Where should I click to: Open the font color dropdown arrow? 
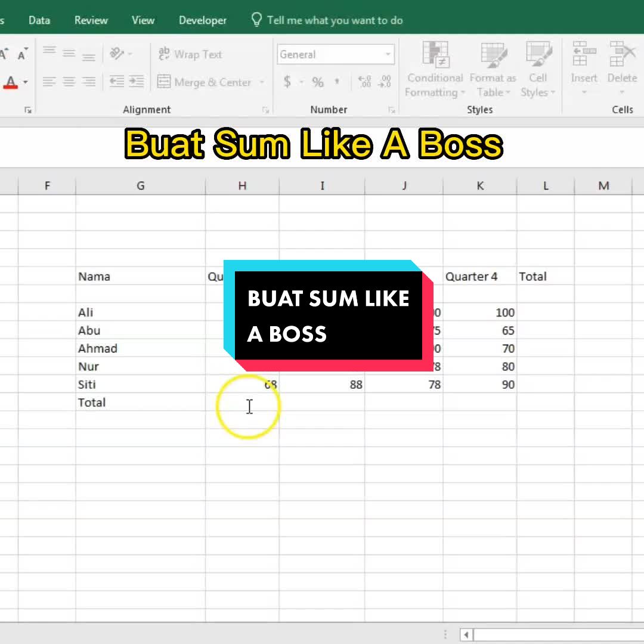click(26, 82)
